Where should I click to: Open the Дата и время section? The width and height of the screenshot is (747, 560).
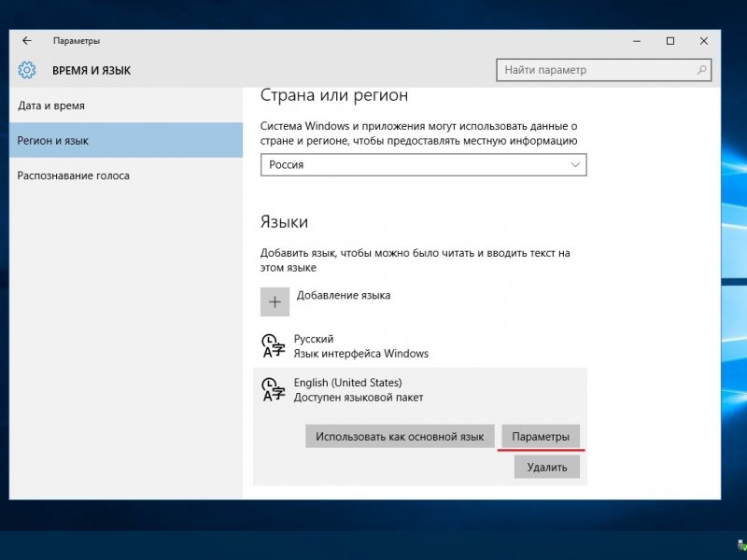click(x=126, y=105)
